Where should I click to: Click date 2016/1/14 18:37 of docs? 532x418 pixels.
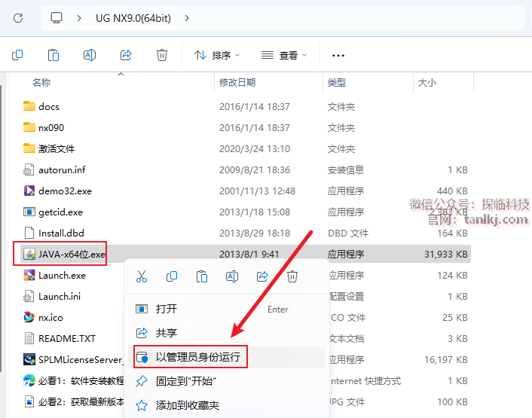pyautogui.click(x=255, y=107)
